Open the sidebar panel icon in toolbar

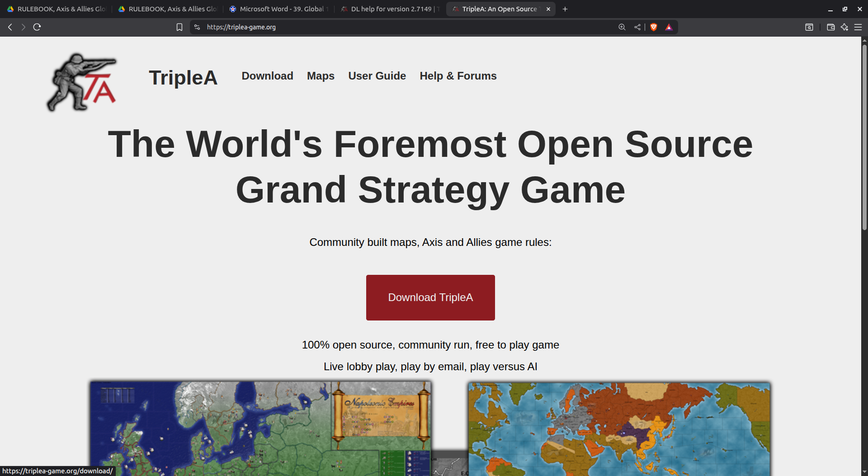(x=809, y=27)
